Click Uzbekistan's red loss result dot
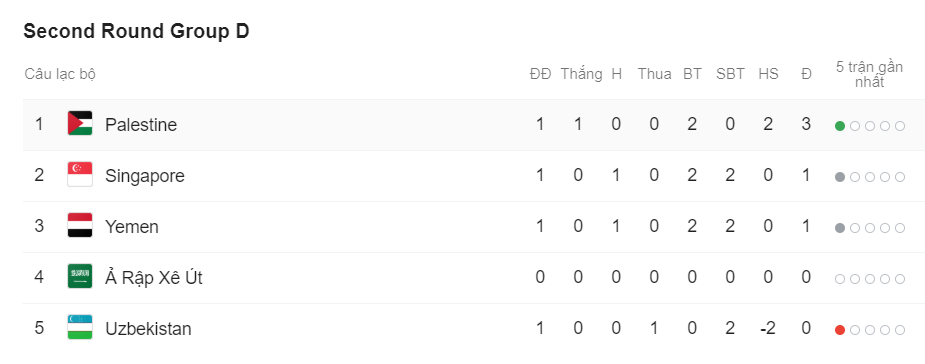Viewport: 925px width, 364px height. [840, 330]
